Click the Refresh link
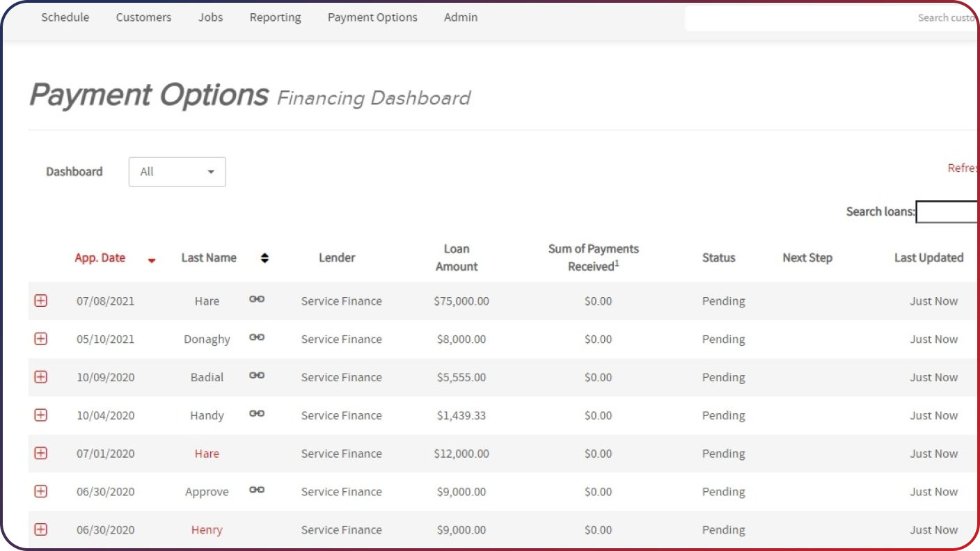The height and width of the screenshot is (551, 980). click(x=963, y=168)
